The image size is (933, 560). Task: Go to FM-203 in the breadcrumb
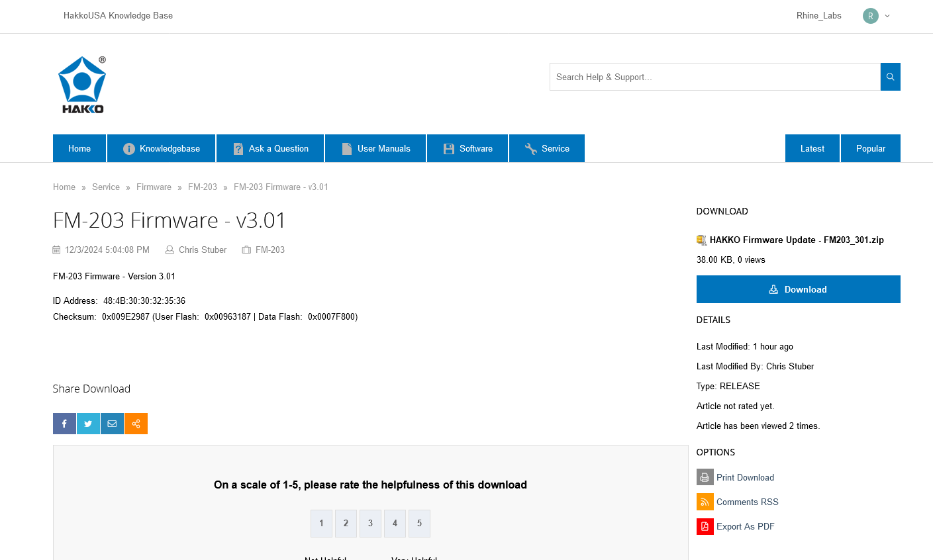pyautogui.click(x=203, y=187)
